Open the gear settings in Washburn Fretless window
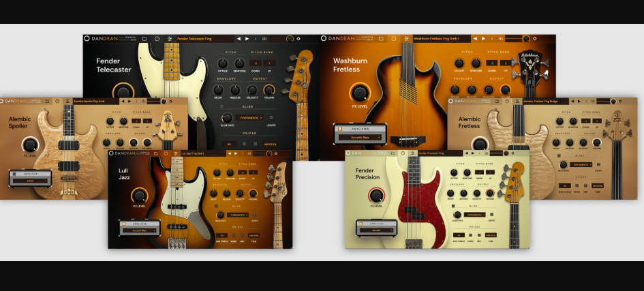Screen dimensions: 644x291 pos(535,39)
